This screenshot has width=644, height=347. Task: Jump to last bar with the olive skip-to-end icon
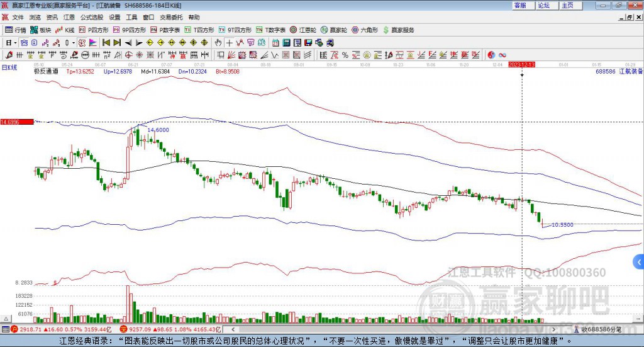click(x=117, y=43)
